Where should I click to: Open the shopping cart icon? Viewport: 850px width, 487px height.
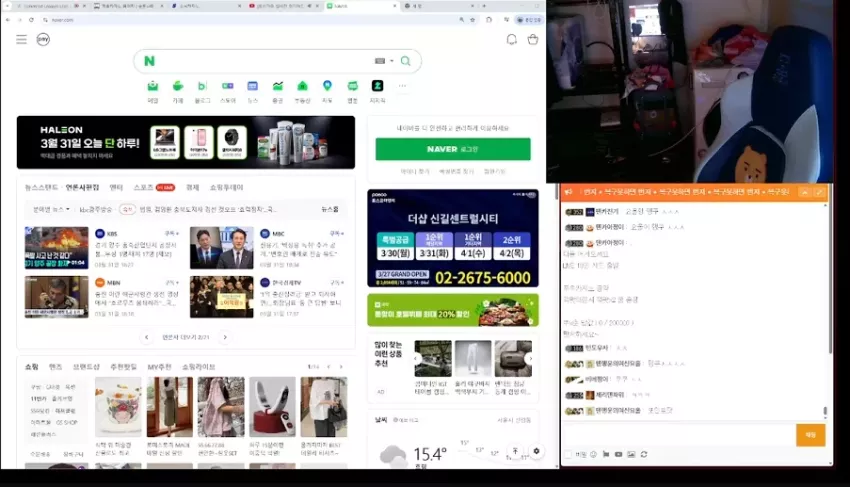pyautogui.click(x=533, y=40)
